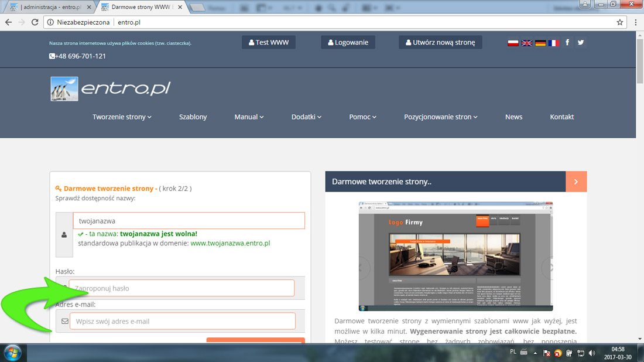This screenshot has width=644, height=362.
Task: Switch language to English flag
Action: (526, 43)
